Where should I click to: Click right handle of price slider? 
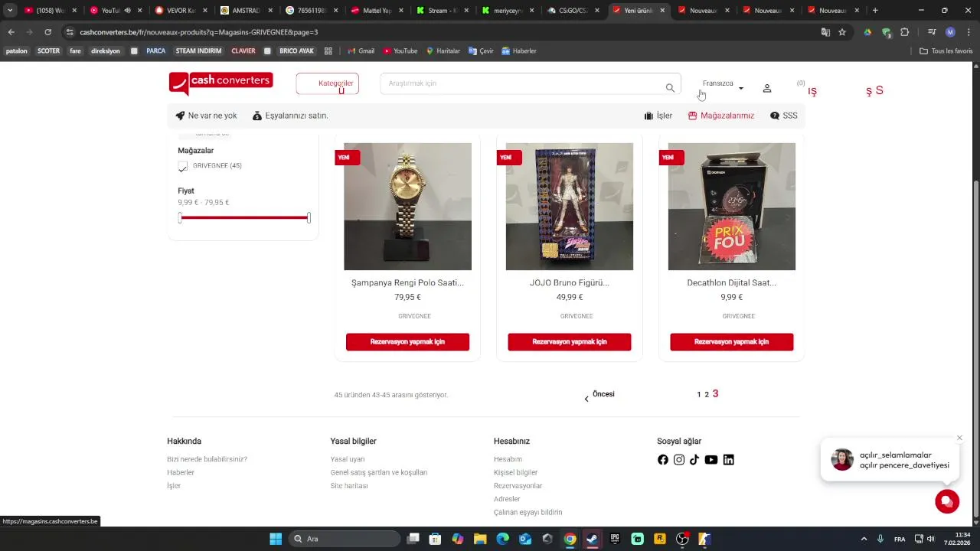[x=309, y=218]
